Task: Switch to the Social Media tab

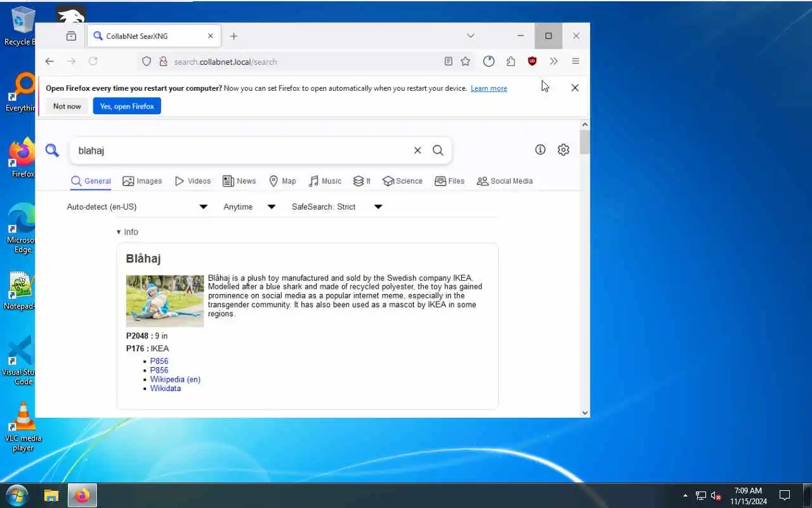Action: 504,181
